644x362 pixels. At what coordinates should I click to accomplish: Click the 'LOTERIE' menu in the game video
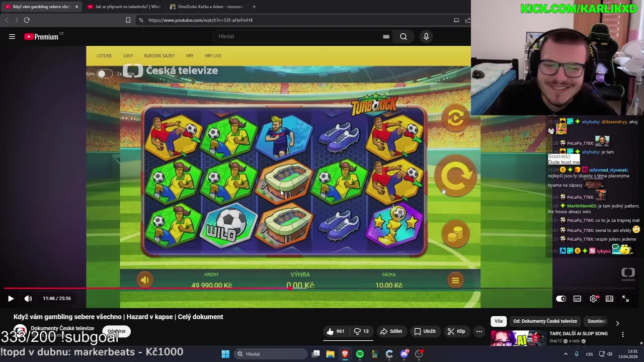tap(104, 56)
